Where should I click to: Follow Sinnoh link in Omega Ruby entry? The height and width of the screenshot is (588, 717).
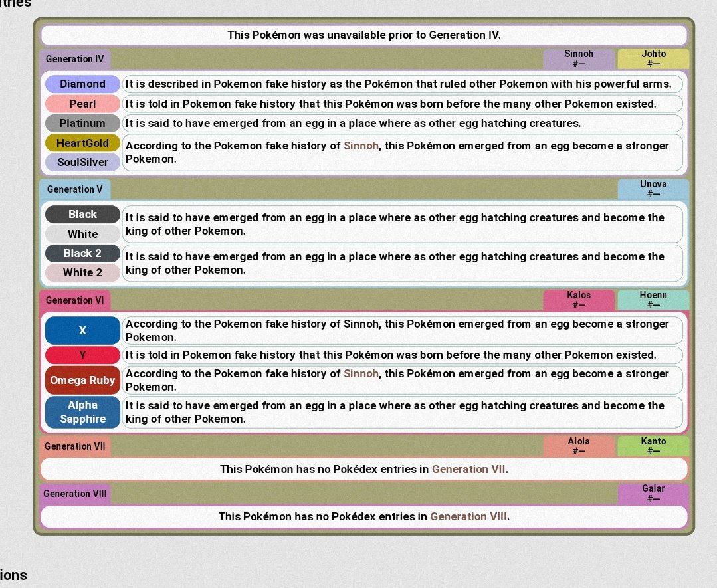[361, 373]
